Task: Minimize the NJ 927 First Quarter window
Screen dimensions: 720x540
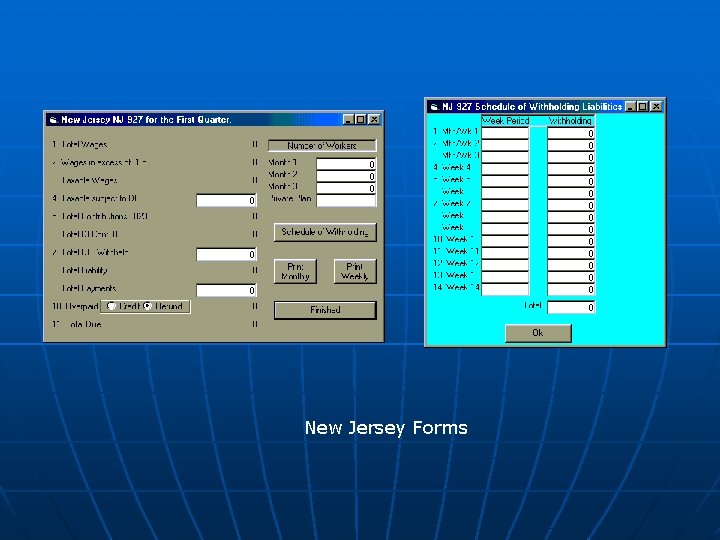Action: (348, 120)
